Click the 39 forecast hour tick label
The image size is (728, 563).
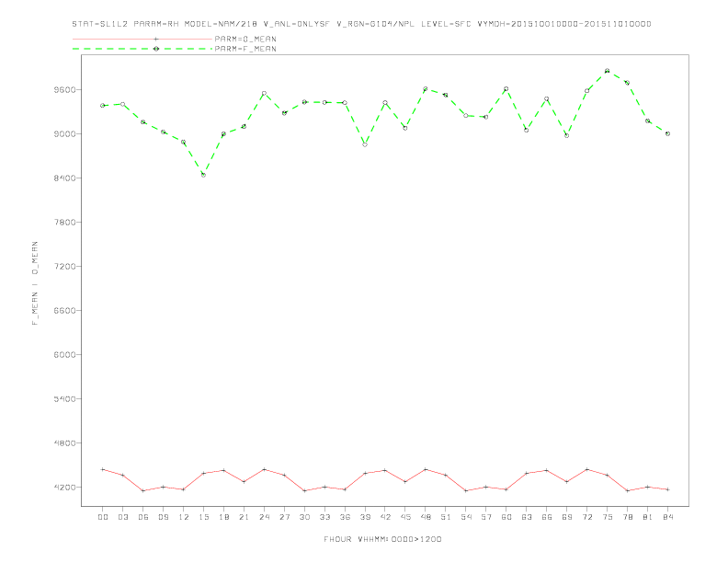(x=365, y=517)
